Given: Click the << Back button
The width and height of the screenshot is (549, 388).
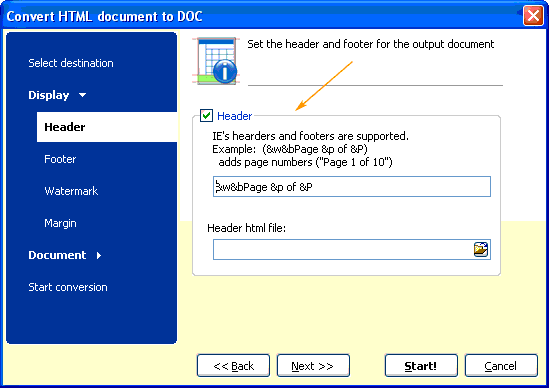Looking at the screenshot, I should point(233,366).
